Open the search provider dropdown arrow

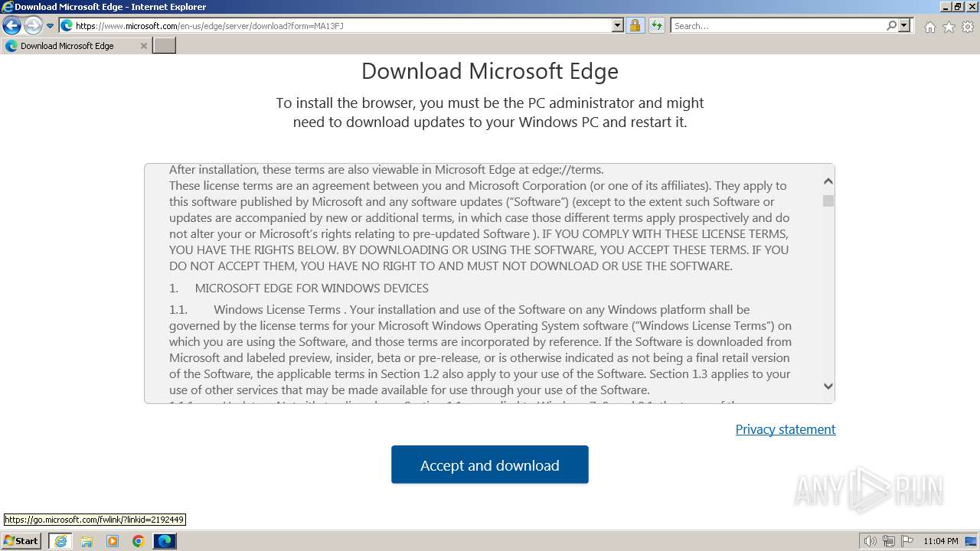[x=904, y=26]
